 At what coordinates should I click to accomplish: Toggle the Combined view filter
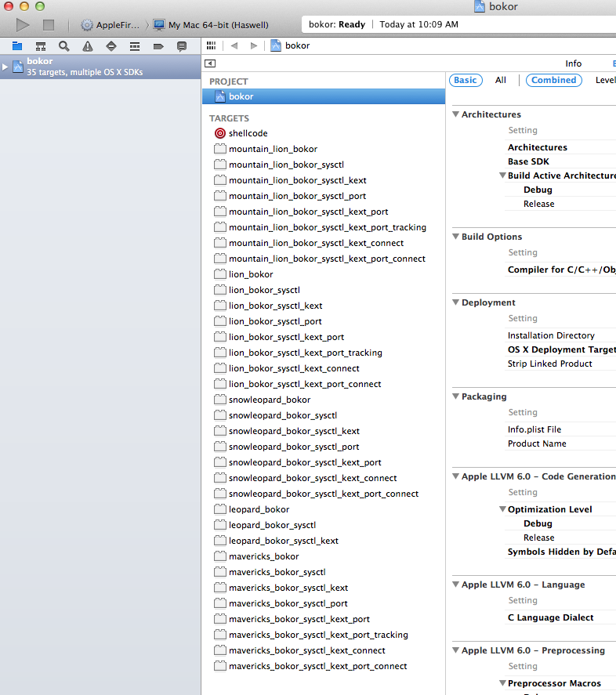pyautogui.click(x=553, y=80)
